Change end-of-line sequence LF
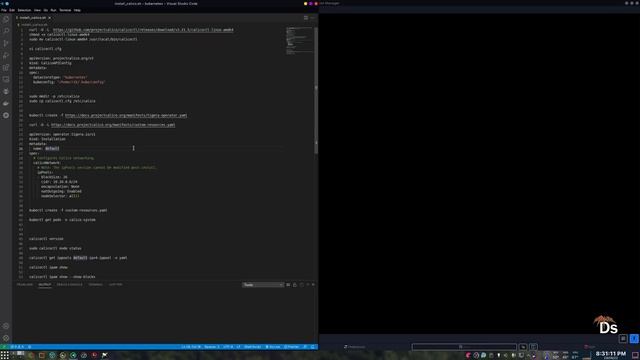This screenshot has width=640, height=360. 238,347
